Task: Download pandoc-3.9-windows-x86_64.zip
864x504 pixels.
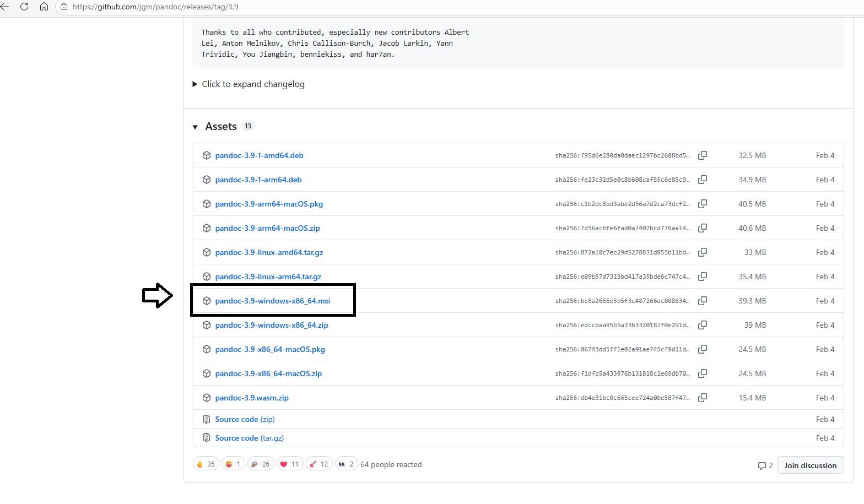Action: [x=272, y=325]
